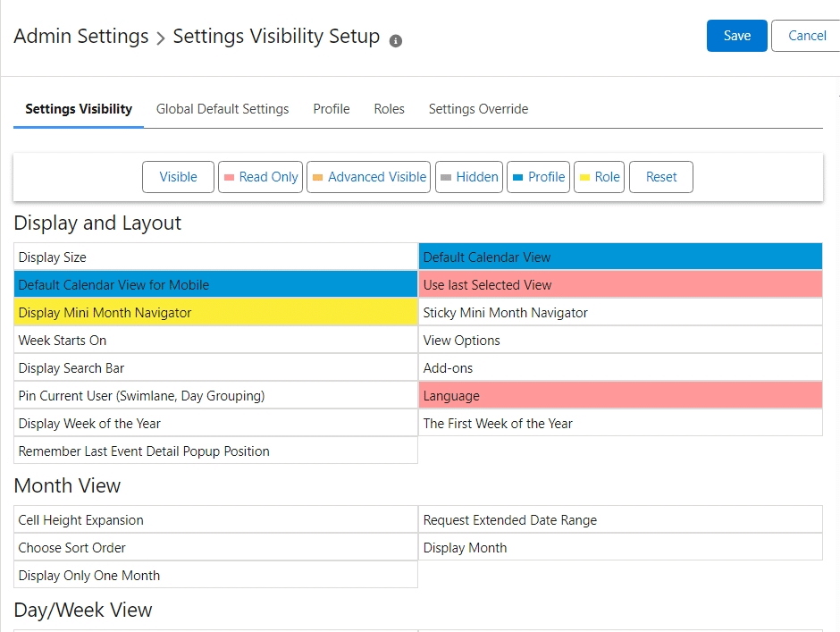Select the Display Mini Month Navigator cell
Screen dimensions: 840x632
pyautogui.click(x=215, y=313)
